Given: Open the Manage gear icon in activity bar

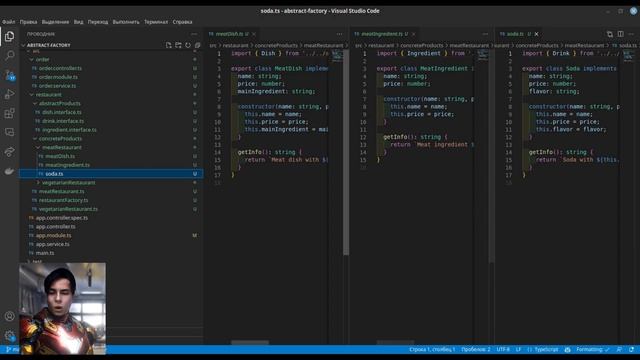Looking at the screenshot, I should click(9, 336).
